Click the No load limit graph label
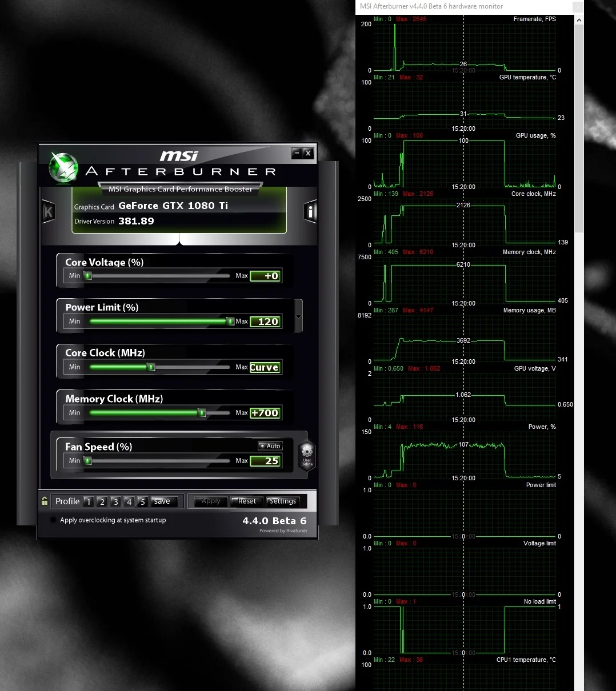Viewport: 616px width, 691px height. 540,601
